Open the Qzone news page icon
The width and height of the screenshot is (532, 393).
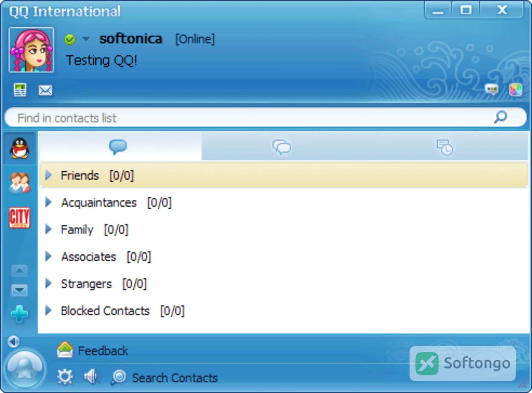click(20, 90)
